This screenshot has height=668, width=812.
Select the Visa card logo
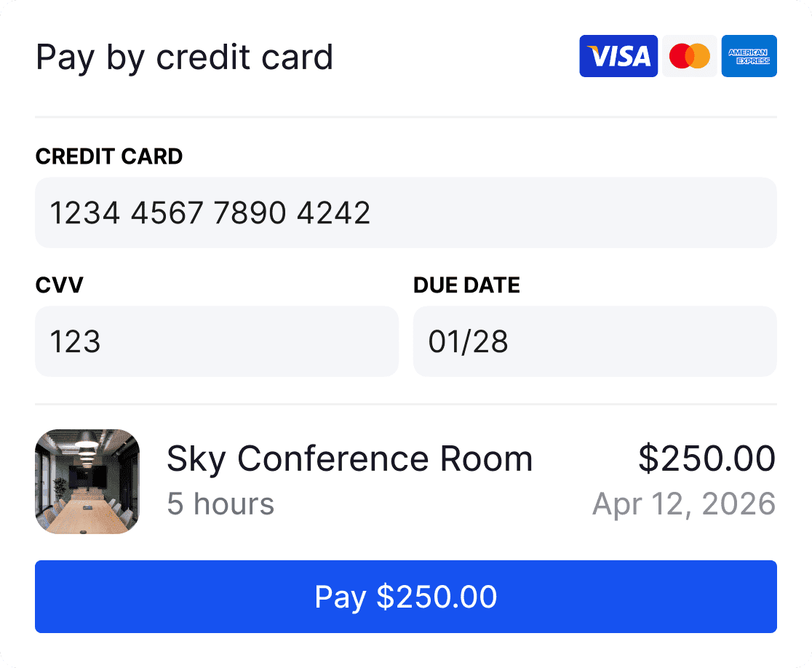click(618, 55)
